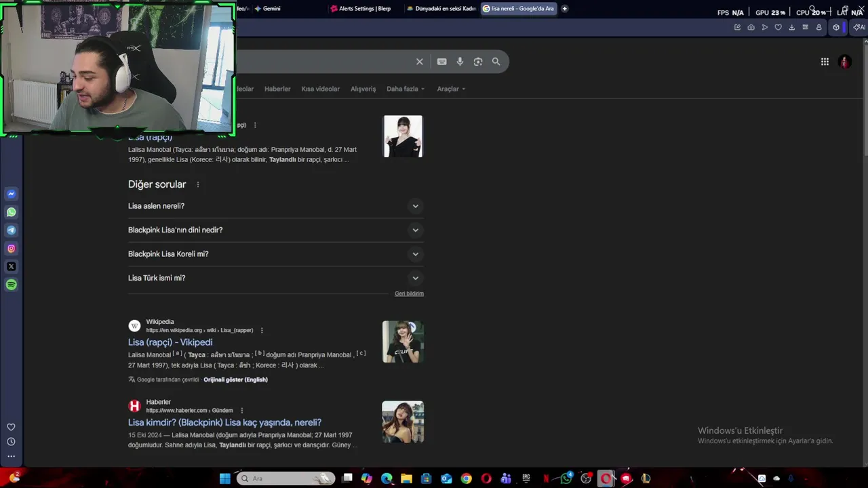Image resolution: width=868 pixels, height=488 pixels.
Task: Switch to 'Dünyadaki en seksi Kadın' tab
Action: tap(441, 9)
